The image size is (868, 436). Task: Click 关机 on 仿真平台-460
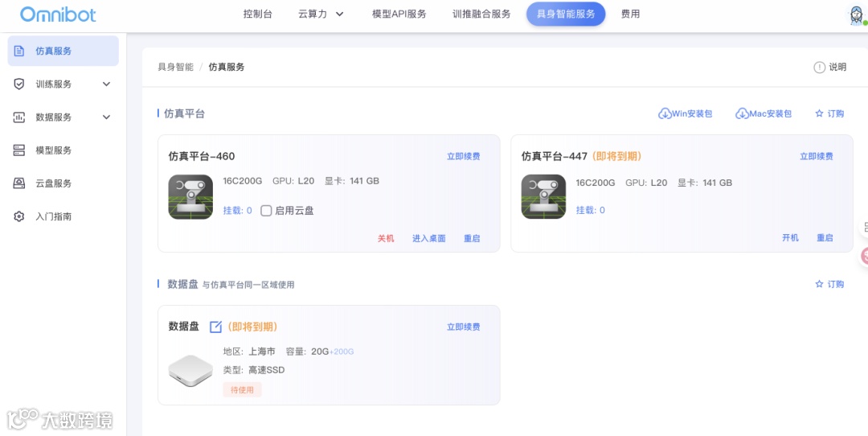(x=386, y=239)
